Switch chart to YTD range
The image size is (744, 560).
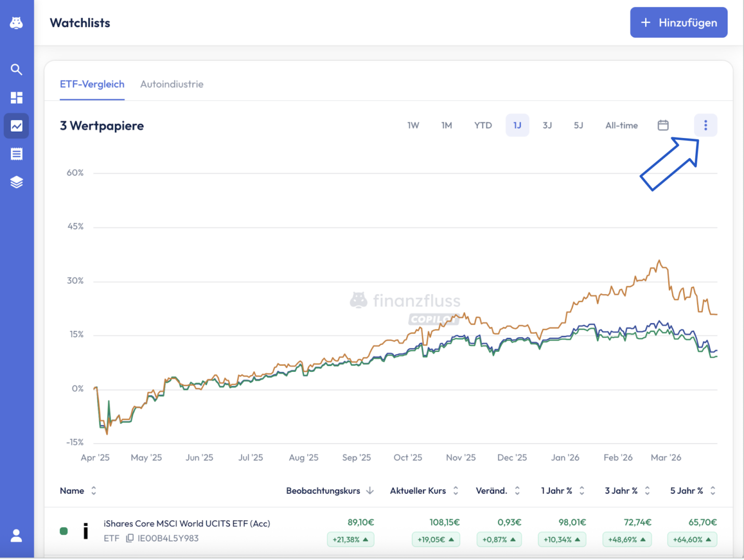[483, 125]
